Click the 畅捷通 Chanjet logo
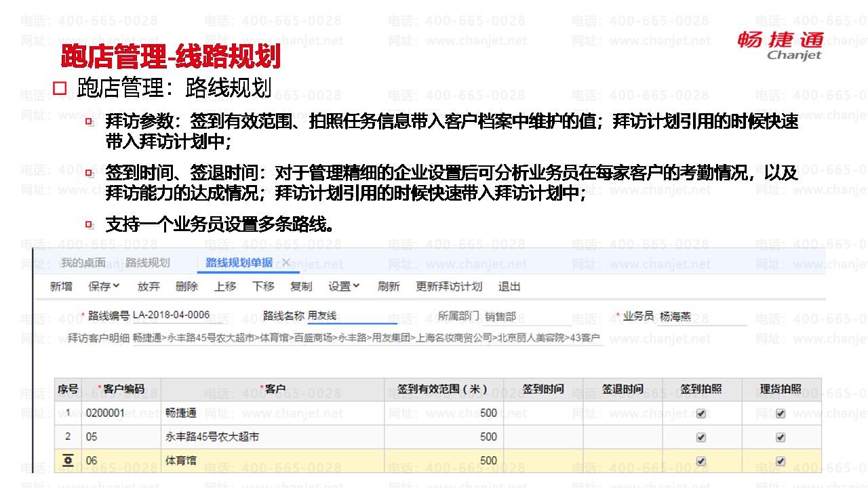This screenshot has height=488, width=868. [x=780, y=45]
